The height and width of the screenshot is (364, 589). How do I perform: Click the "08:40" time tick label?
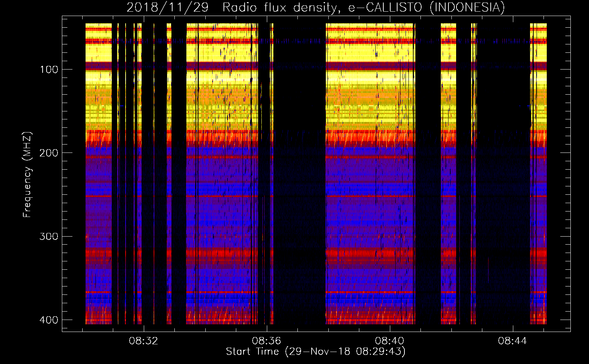pos(390,341)
